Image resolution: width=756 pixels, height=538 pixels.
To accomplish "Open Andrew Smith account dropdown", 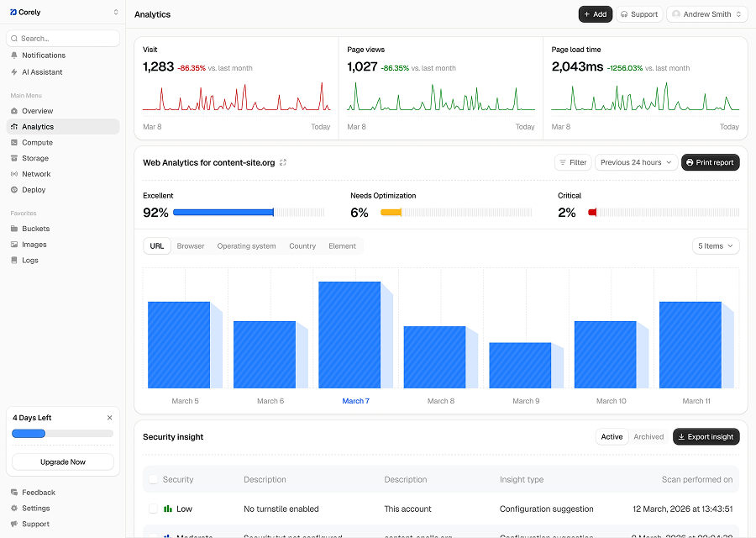I will (x=706, y=14).
